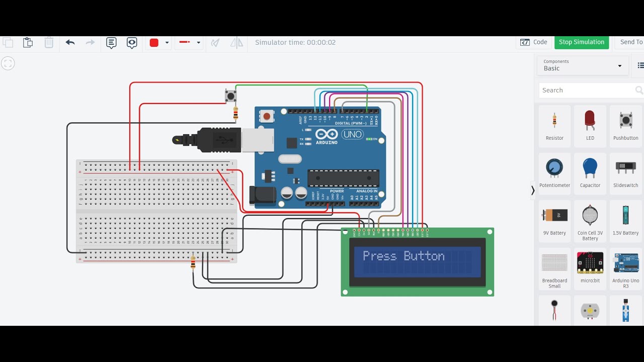
Task: Toggle notes visibility icon
Action: pos(132,43)
